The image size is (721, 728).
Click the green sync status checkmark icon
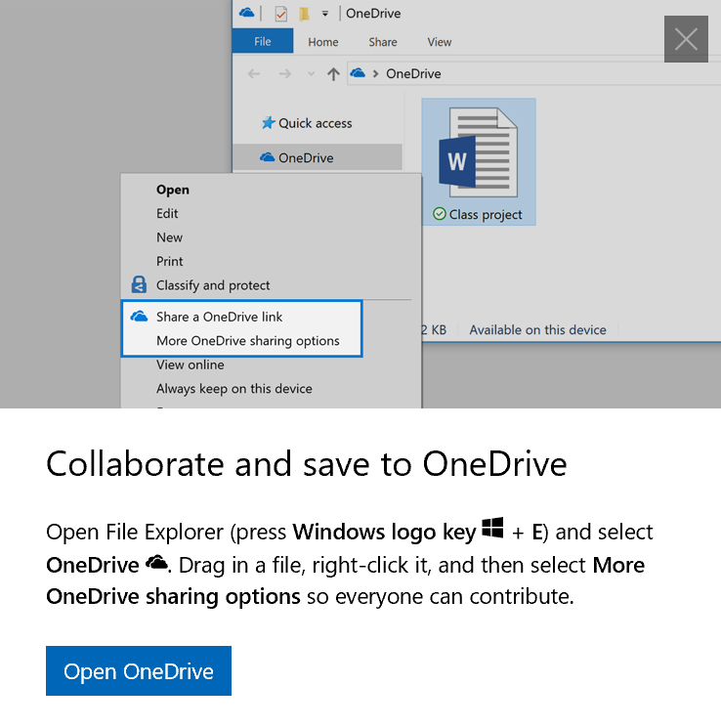[440, 214]
